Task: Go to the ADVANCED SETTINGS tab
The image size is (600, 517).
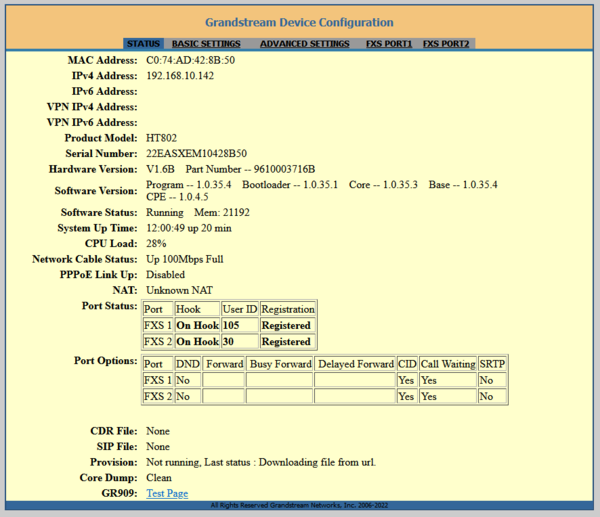Action: [304, 44]
